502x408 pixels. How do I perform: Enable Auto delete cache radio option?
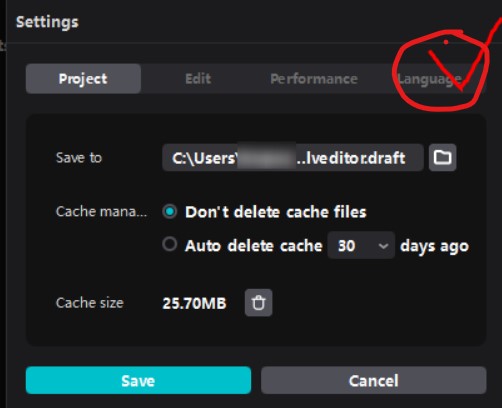pyautogui.click(x=170, y=244)
